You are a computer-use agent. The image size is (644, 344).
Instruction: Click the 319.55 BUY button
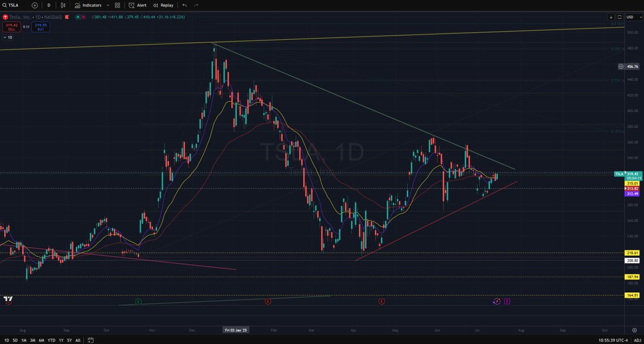40,26
